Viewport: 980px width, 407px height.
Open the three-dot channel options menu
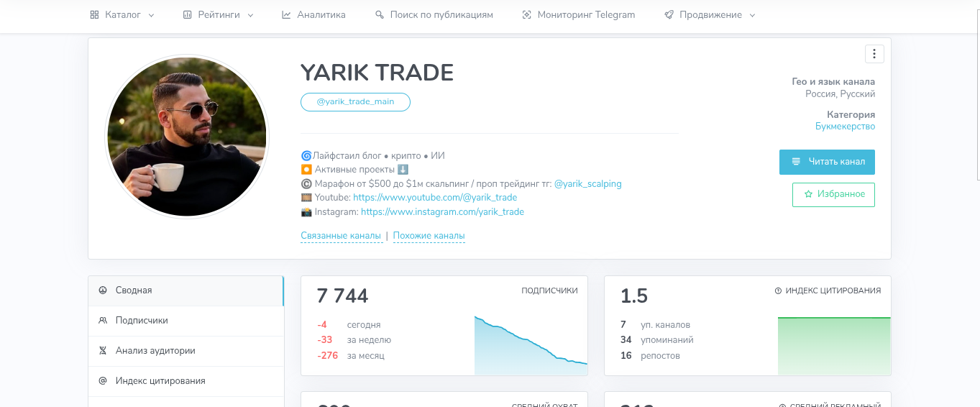click(x=874, y=54)
